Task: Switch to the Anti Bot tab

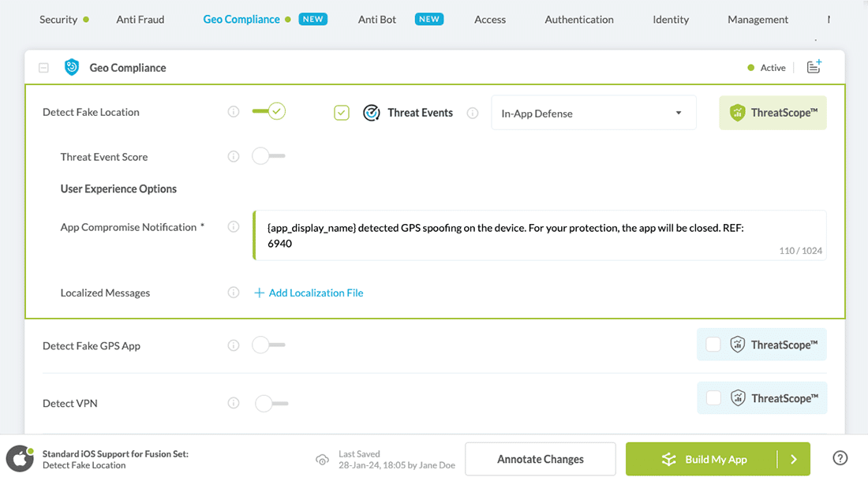Action: tap(376, 19)
